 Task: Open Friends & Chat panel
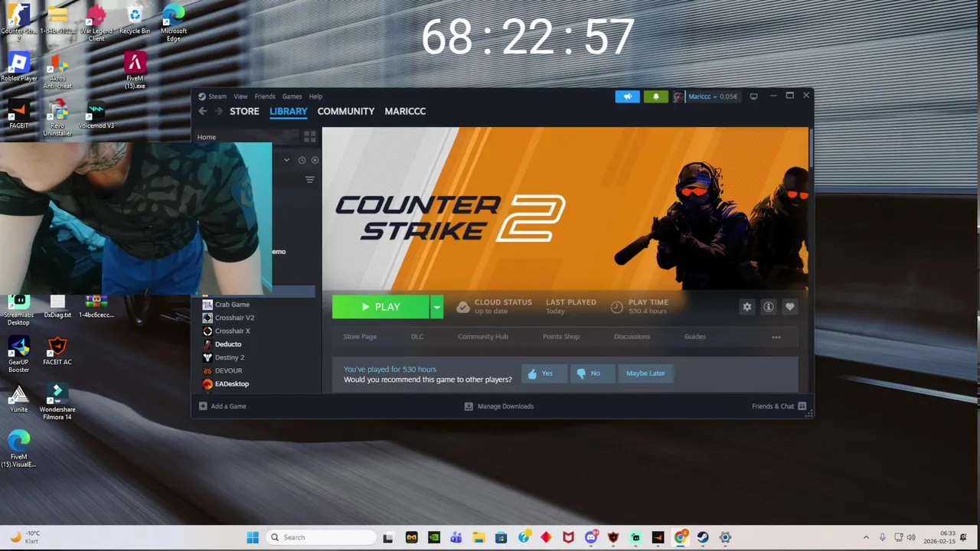(779, 406)
